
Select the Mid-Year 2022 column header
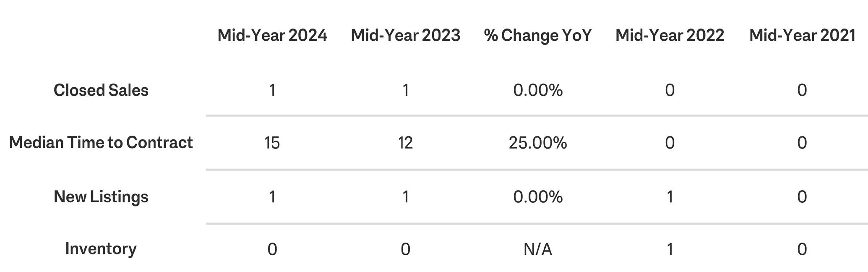[670, 35]
